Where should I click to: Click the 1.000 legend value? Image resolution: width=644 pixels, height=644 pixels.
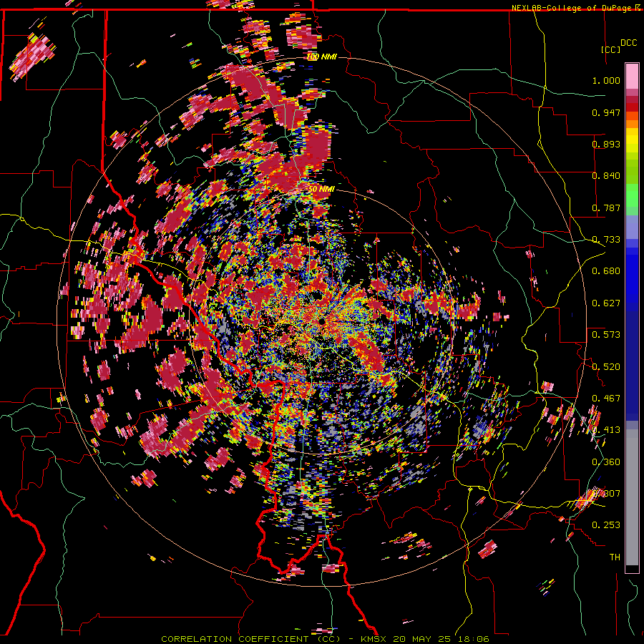[x=606, y=80]
